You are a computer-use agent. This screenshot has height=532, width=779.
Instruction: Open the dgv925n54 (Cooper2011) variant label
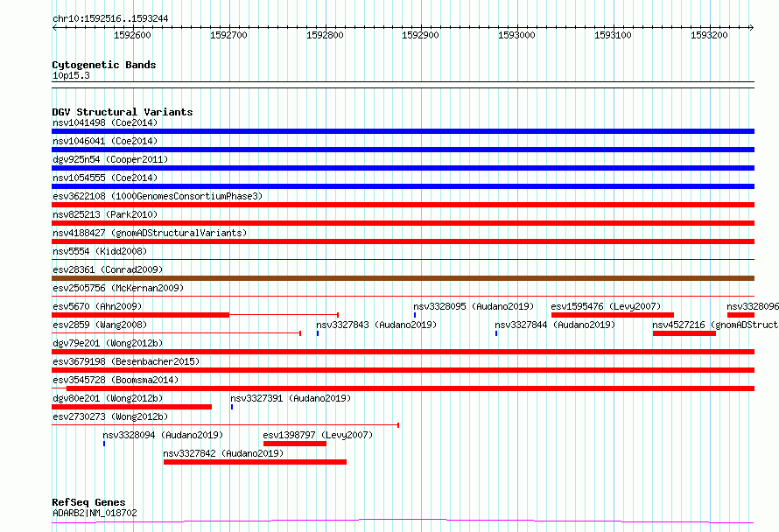(110, 159)
